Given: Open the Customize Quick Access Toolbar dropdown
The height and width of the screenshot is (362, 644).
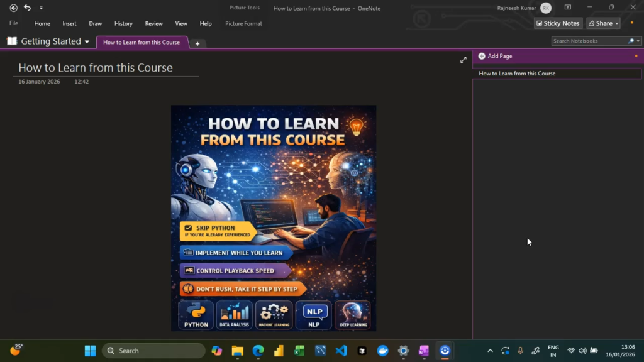Looking at the screenshot, I should 41,8.
